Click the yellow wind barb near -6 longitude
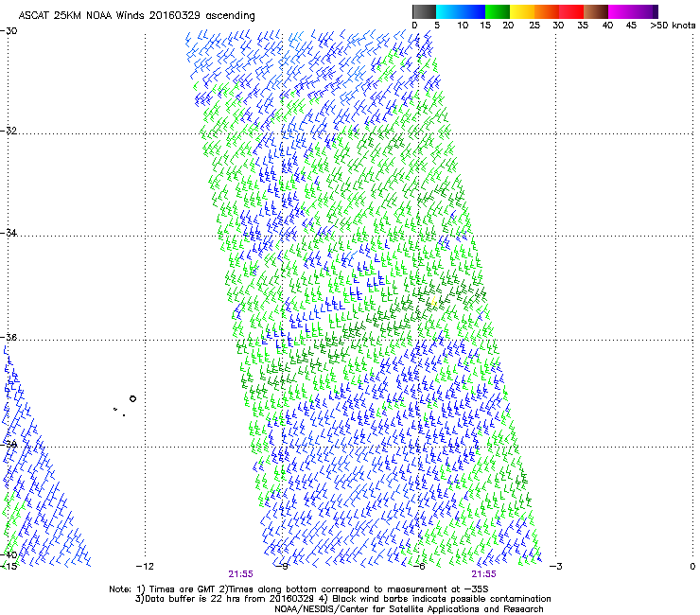 click(433, 302)
